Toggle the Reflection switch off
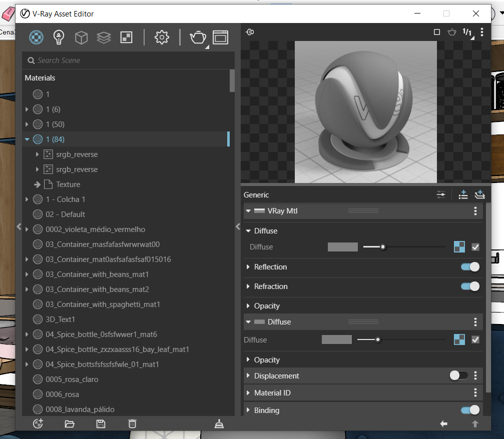This screenshot has height=439, width=504. point(470,267)
